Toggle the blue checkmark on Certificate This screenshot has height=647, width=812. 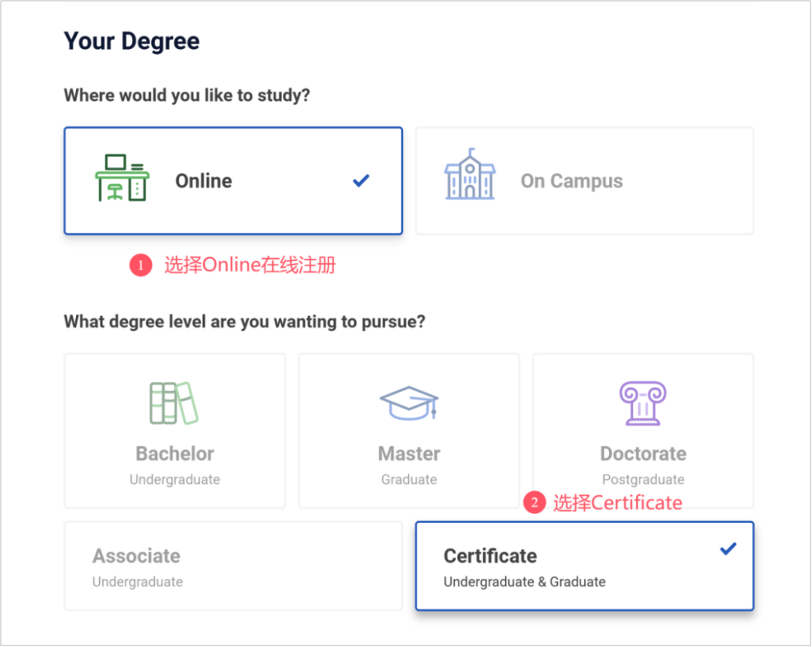(x=728, y=548)
